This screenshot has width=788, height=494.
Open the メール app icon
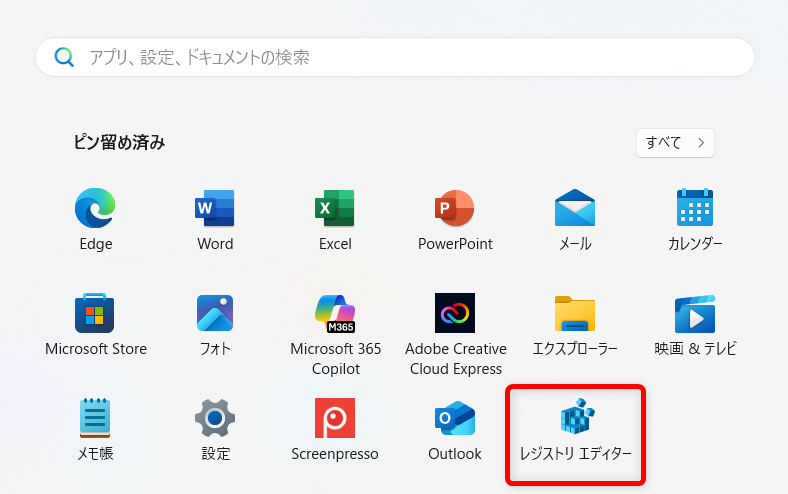coord(575,208)
